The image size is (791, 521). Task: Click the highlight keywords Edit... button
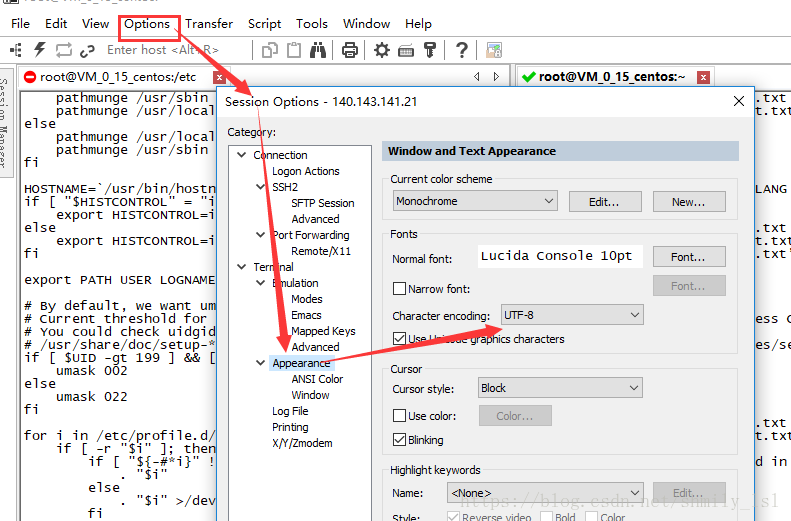click(689, 493)
